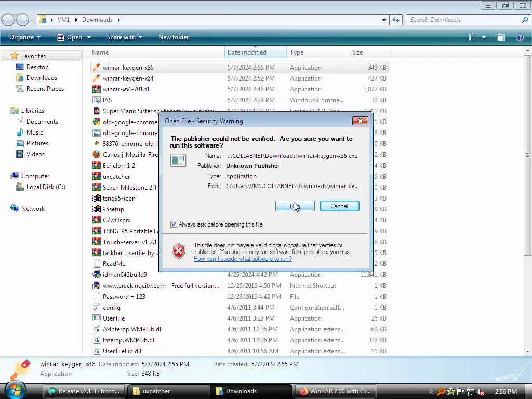
Task: Select the C7wOsprx archive row
Action: point(239,220)
